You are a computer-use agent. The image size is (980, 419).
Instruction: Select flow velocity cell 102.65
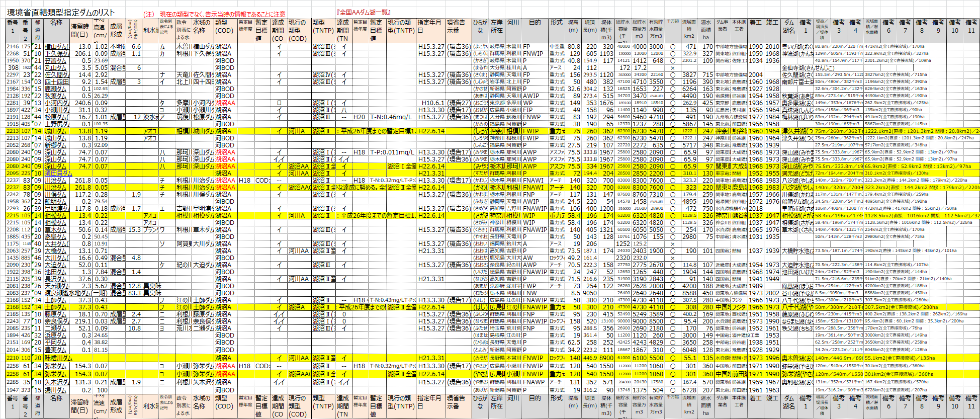pos(102,89)
